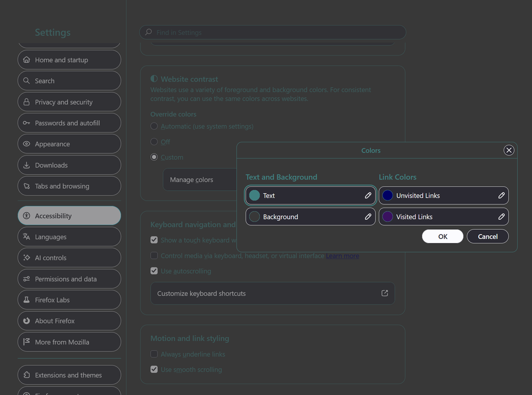The width and height of the screenshot is (532, 395).
Task: Click the Search magnifier icon in sidebar
Action: tap(27, 81)
